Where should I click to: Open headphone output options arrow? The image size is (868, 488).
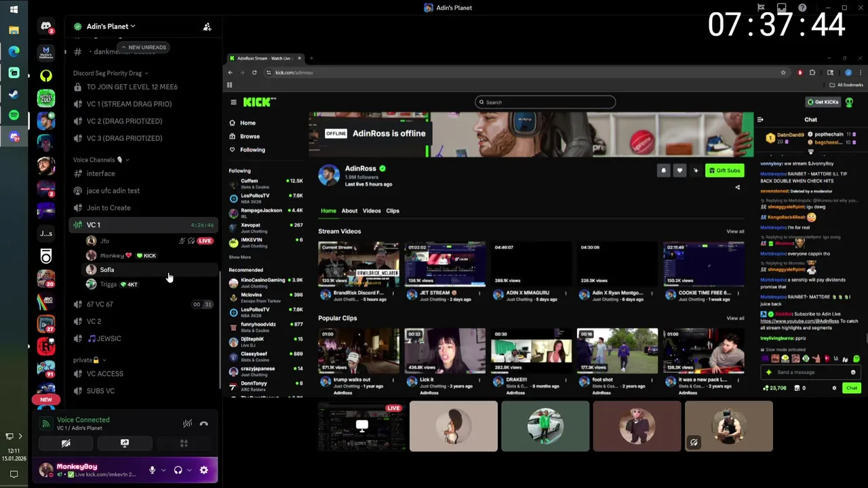(189, 470)
